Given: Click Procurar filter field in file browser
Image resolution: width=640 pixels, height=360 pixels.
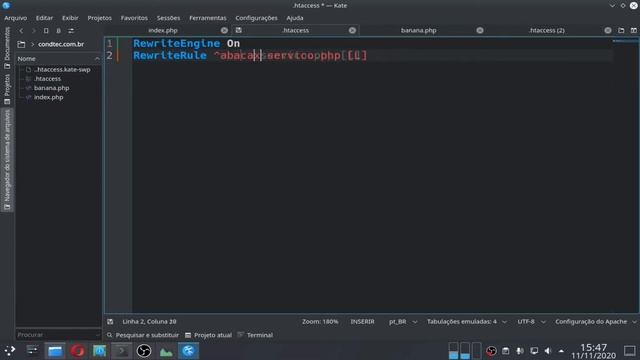Looking at the screenshot, I should [58, 335].
